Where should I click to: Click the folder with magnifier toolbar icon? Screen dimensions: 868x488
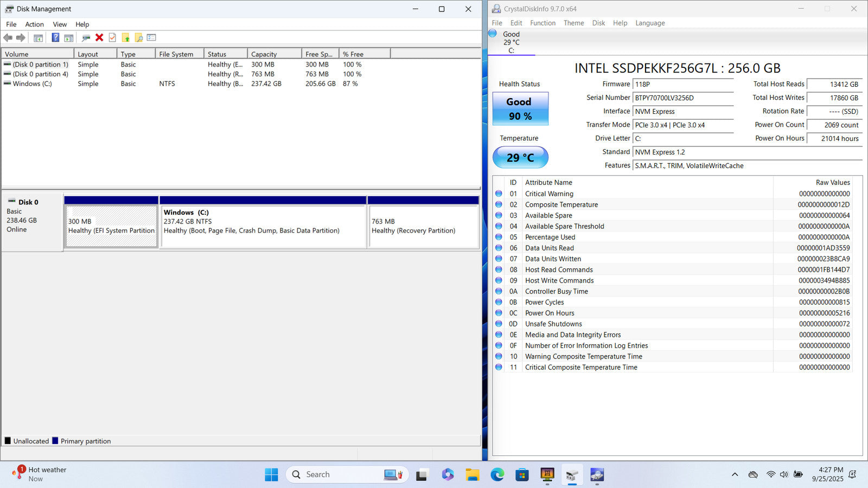pyautogui.click(x=139, y=38)
